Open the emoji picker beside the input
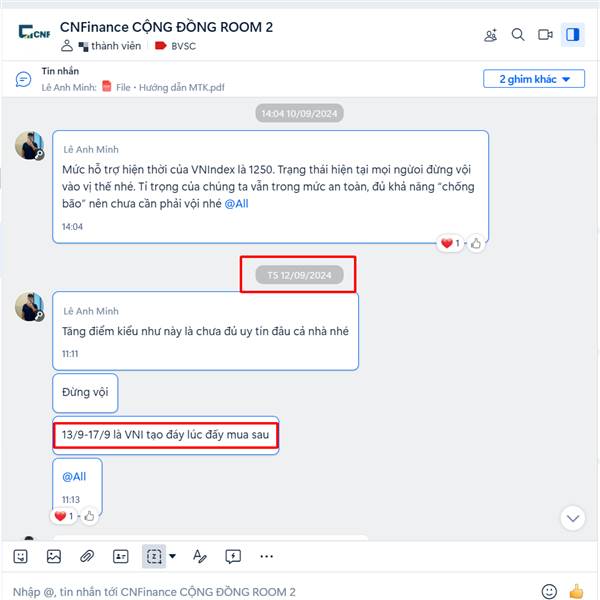The image size is (600, 600). click(x=549, y=591)
